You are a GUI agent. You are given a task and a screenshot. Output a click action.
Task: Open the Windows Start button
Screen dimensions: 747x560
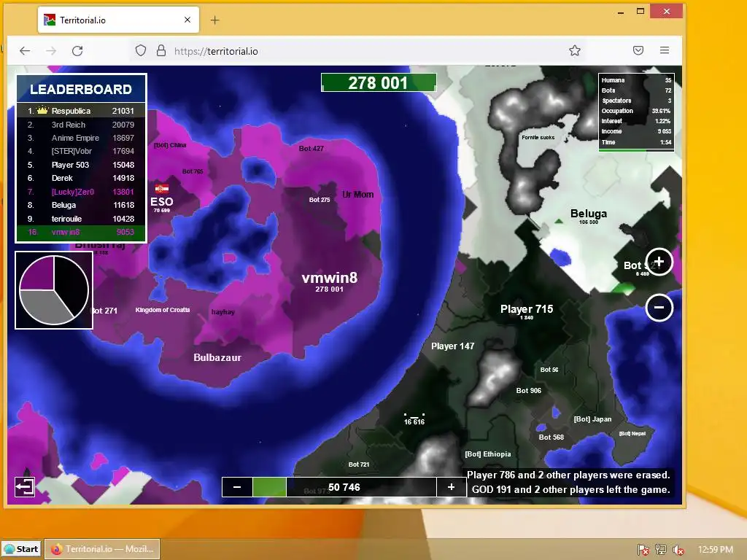21,549
